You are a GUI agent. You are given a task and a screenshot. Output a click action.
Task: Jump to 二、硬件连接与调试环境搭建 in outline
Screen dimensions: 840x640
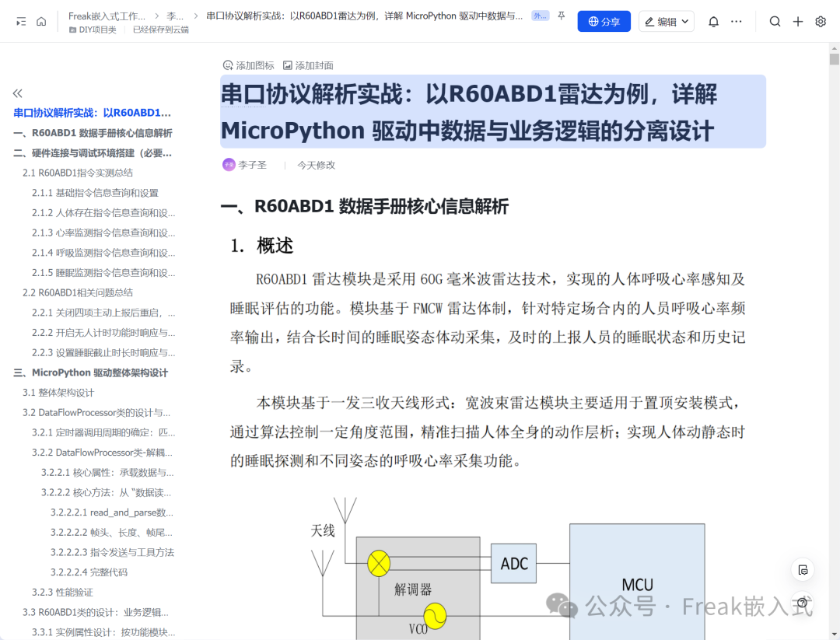coord(93,153)
